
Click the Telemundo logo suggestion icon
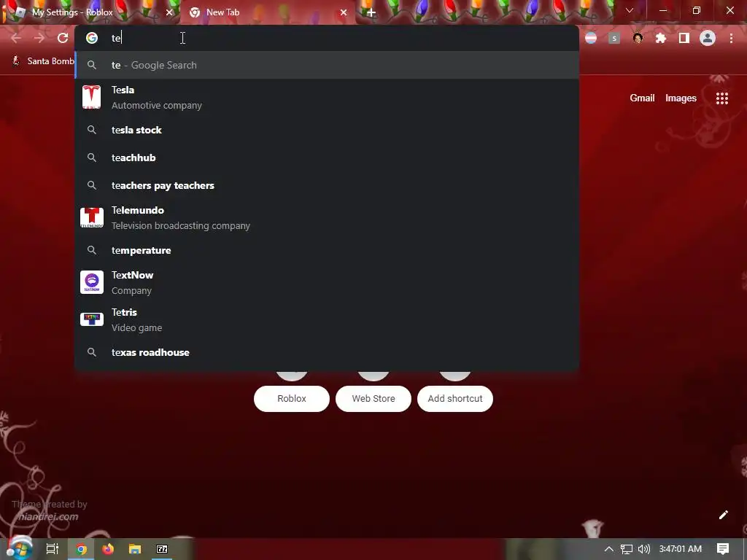(91, 217)
